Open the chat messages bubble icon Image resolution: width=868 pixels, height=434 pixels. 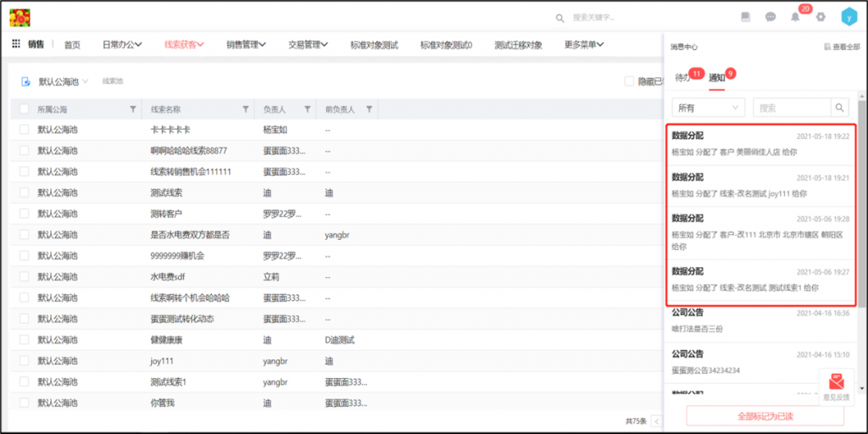click(771, 17)
